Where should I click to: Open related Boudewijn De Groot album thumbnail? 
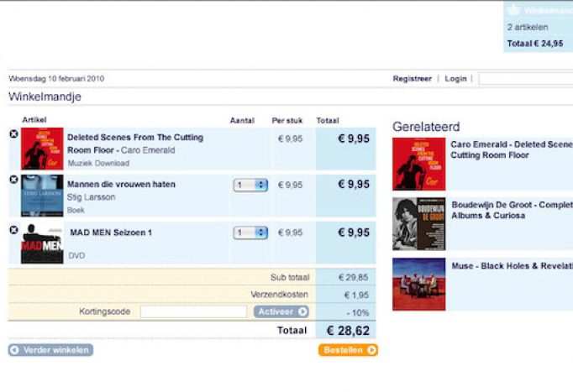coord(418,224)
